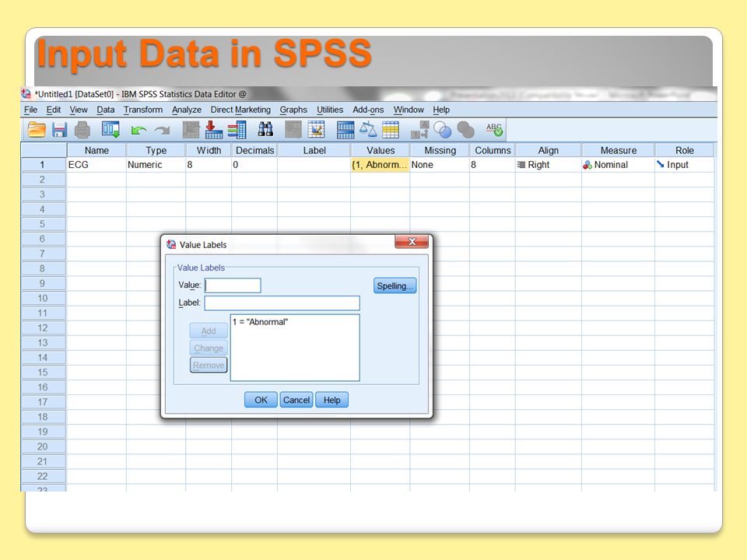Click the Decimals column header
Screen dimensions: 747x560
pos(254,150)
